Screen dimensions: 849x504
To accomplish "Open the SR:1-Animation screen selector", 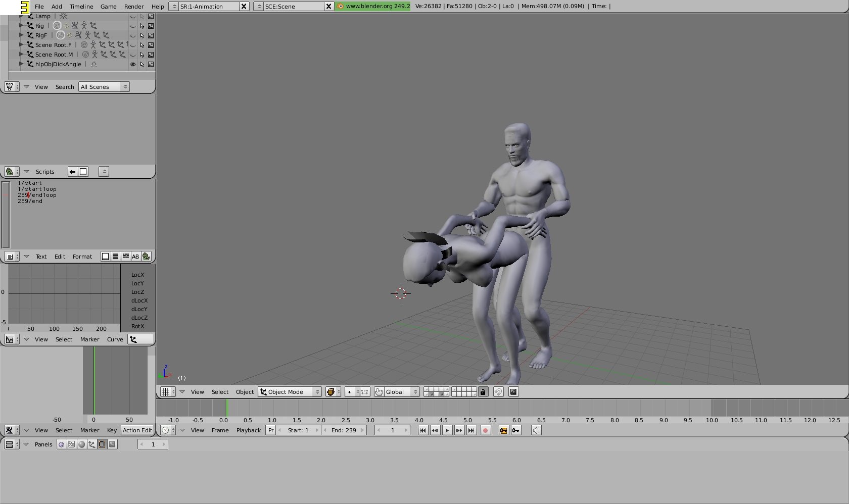I will [x=173, y=7].
